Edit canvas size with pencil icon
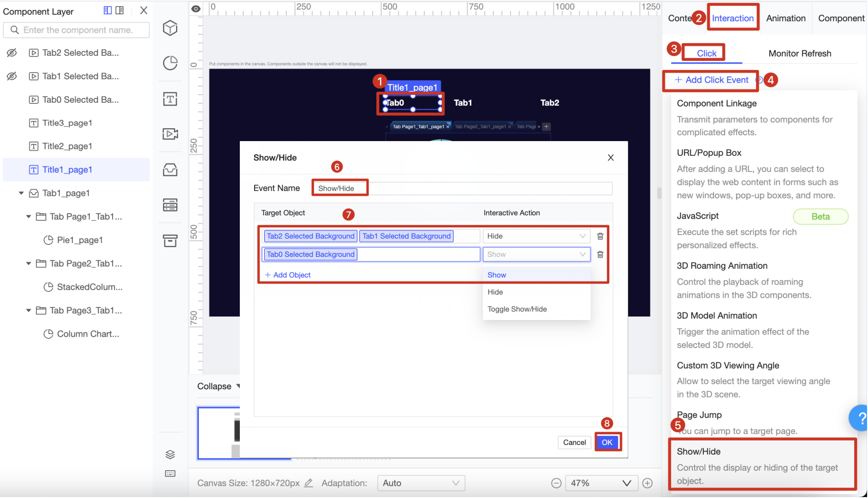868x498 pixels. tap(309, 483)
